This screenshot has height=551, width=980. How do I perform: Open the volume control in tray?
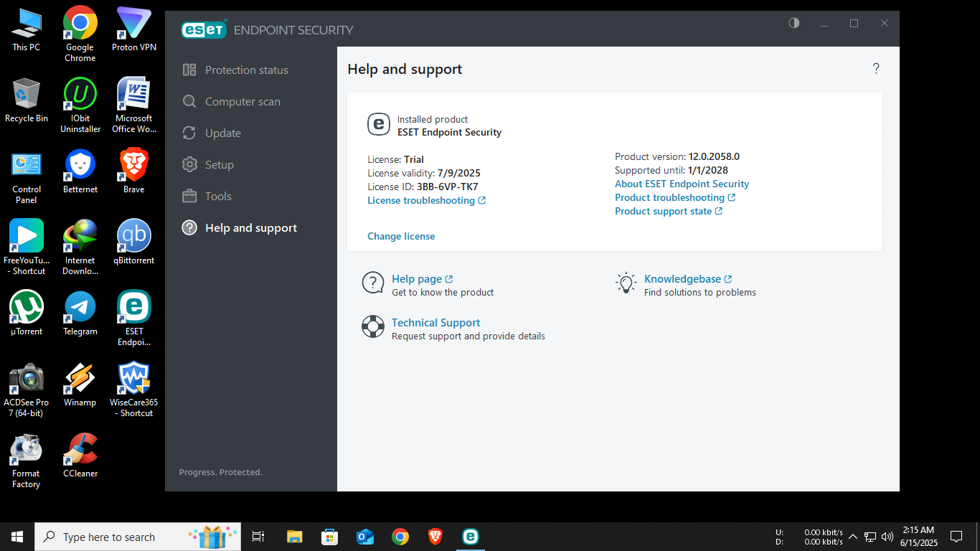pyautogui.click(x=887, y=537)
